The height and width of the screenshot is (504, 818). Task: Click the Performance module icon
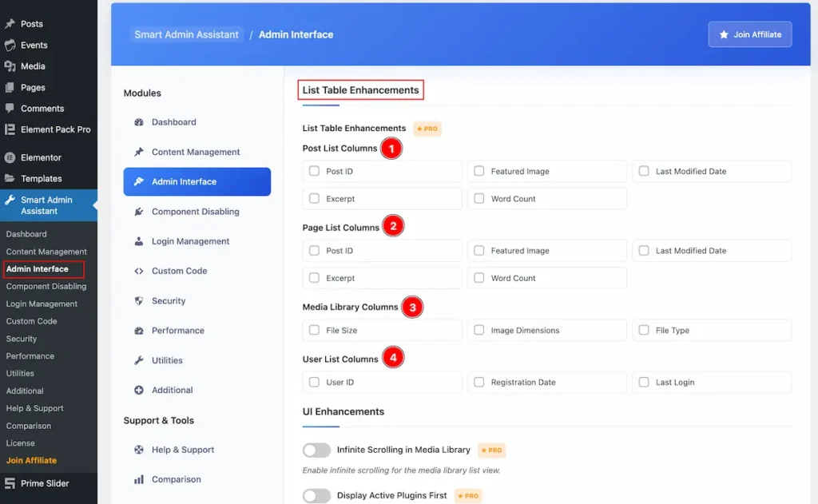[139, 330]
